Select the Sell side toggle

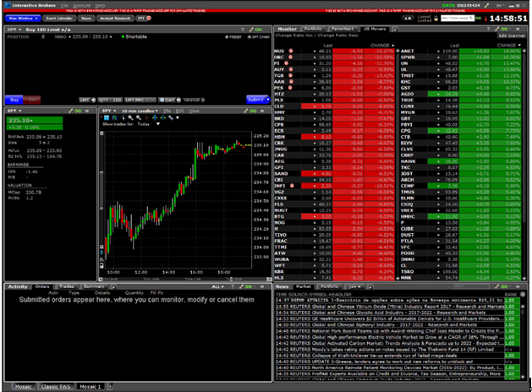(32, 100)
